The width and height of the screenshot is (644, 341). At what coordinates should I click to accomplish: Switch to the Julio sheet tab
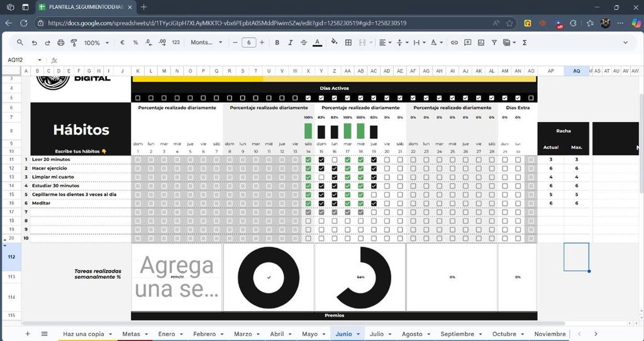[377, 334]
